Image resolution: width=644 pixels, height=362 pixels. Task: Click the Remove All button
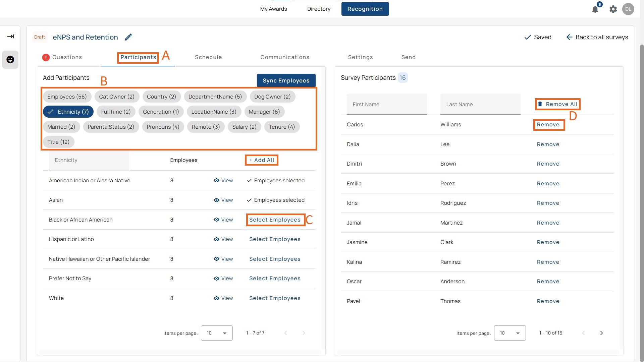(x=558, y=104)
